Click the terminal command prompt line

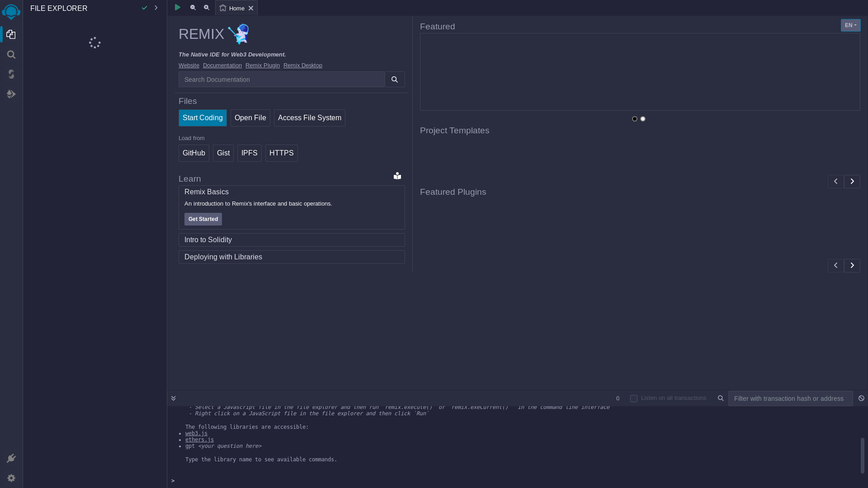(x=518, y=481)
